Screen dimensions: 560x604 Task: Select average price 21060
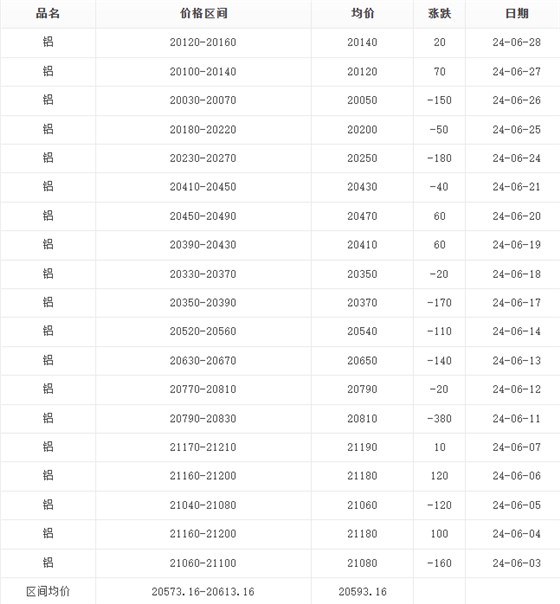362,505
